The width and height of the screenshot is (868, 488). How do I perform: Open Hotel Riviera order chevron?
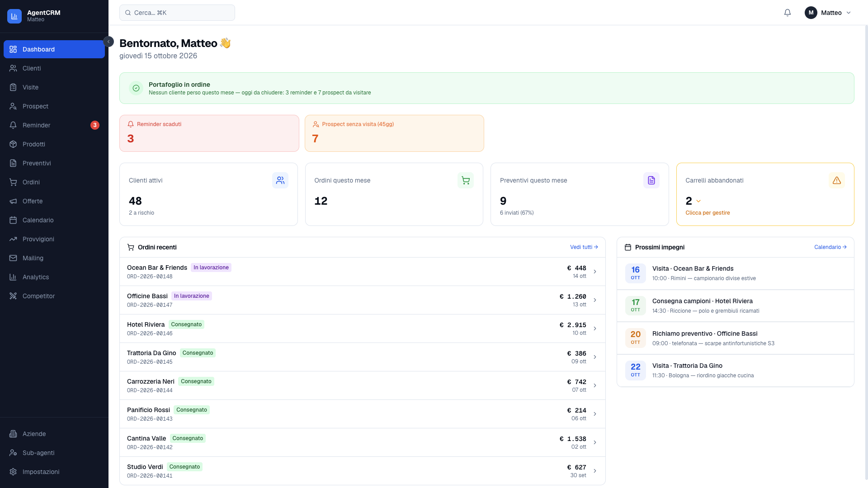coord(595,328)
